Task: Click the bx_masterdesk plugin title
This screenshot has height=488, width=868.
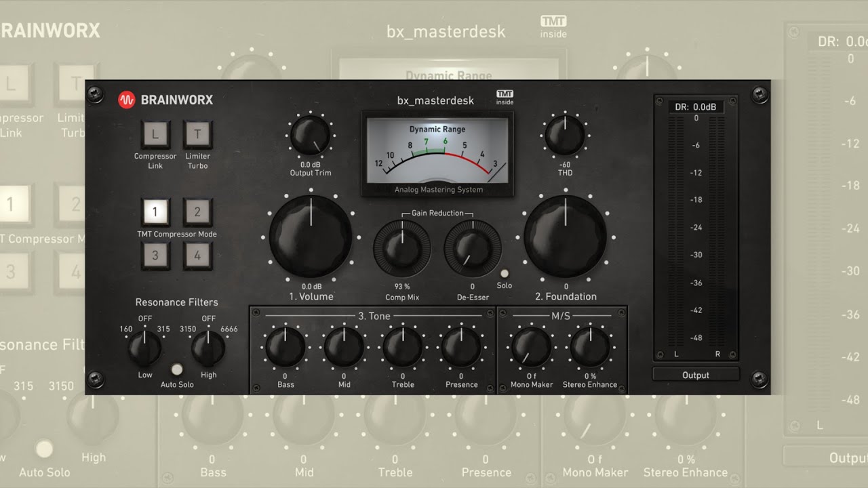Action: [436, 100]
